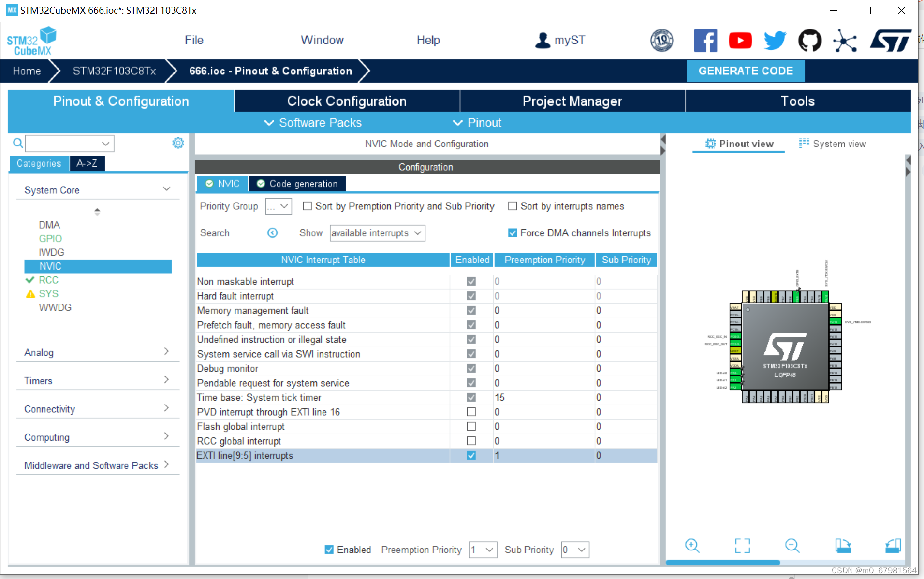
Task: Open the Software Packs dropdown menu
Action: (x=313, y=123)
